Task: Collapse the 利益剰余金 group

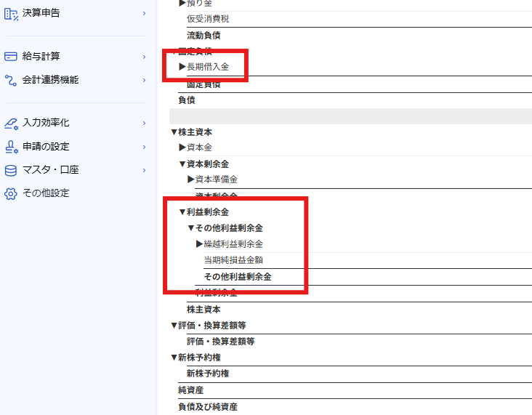Action: tap(182, 212)
